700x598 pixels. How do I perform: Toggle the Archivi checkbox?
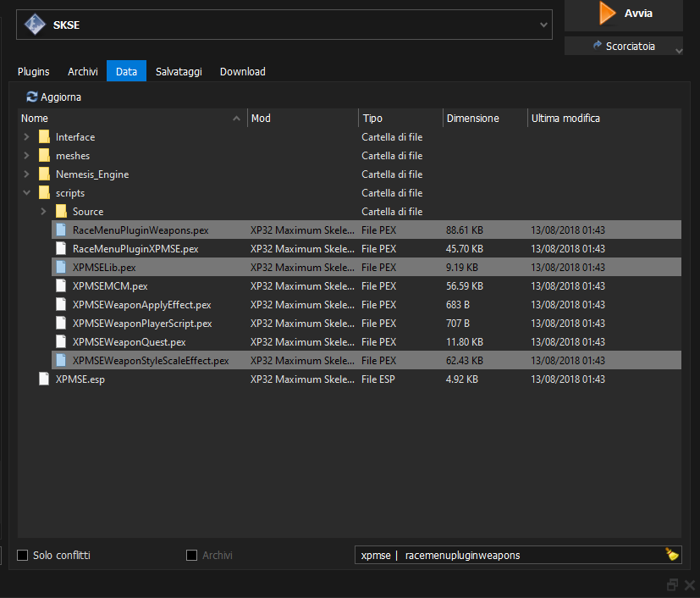point(191,555)
